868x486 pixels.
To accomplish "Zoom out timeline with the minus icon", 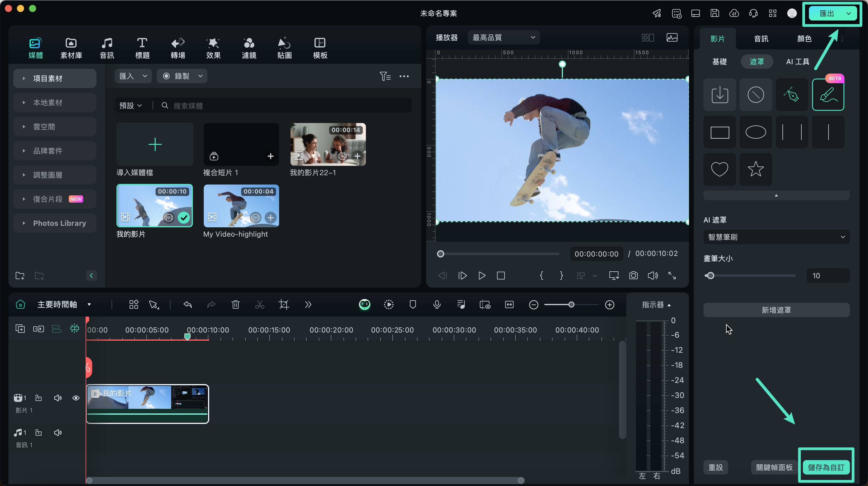I will (x=533, y=305).
